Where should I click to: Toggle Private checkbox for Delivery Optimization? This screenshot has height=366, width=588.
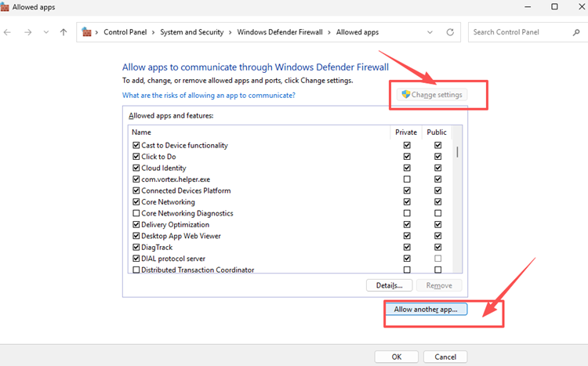(407, 224)
